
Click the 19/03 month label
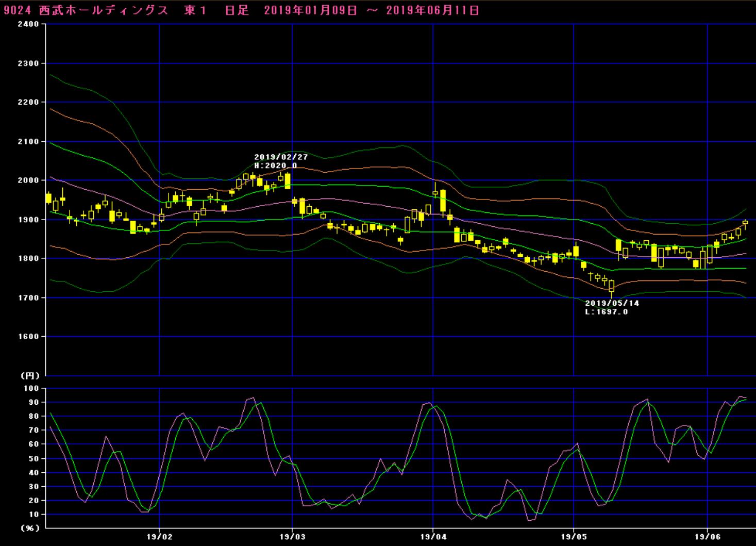point(292,537)
